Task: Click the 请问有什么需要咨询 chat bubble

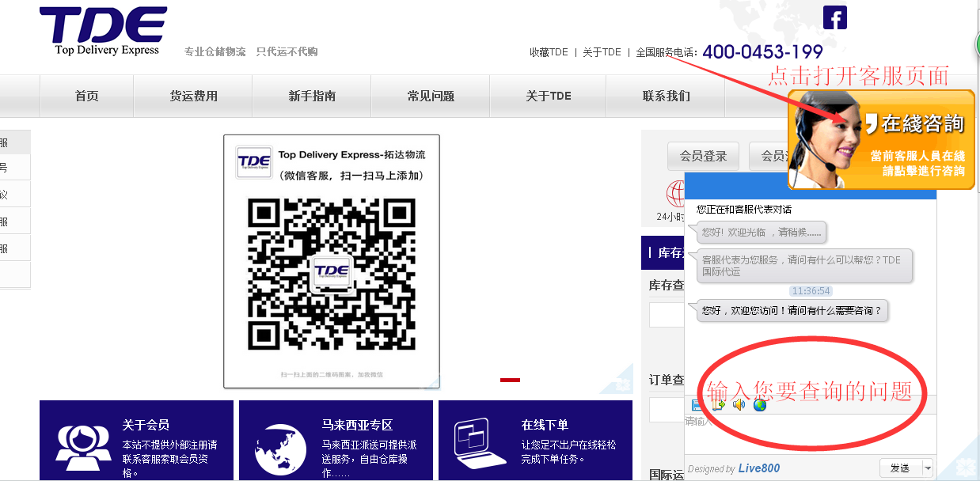Action: [x=792, y=311]
